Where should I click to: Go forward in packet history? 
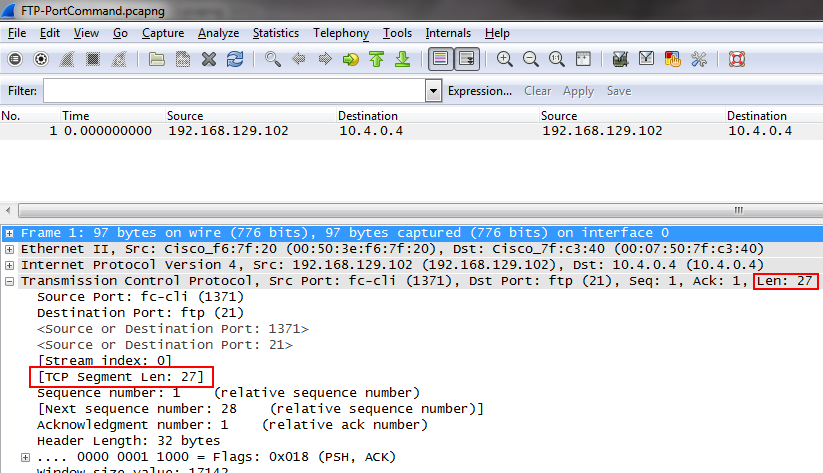(325, 59)
